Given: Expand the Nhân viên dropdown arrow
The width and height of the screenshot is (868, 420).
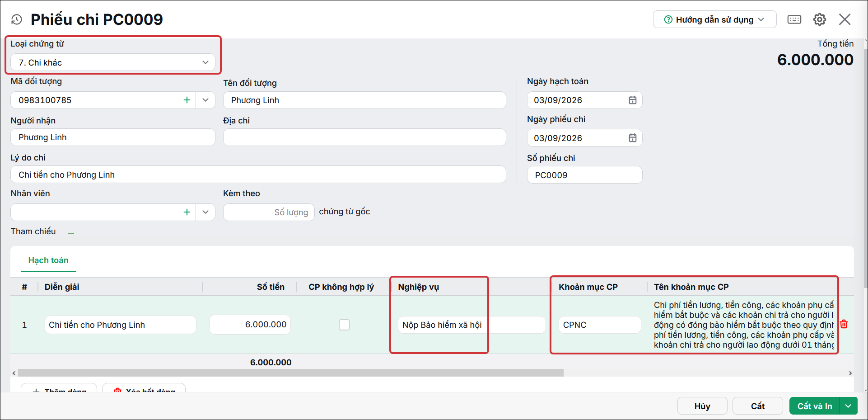Looking at the screenshot, I should [205, 212].
